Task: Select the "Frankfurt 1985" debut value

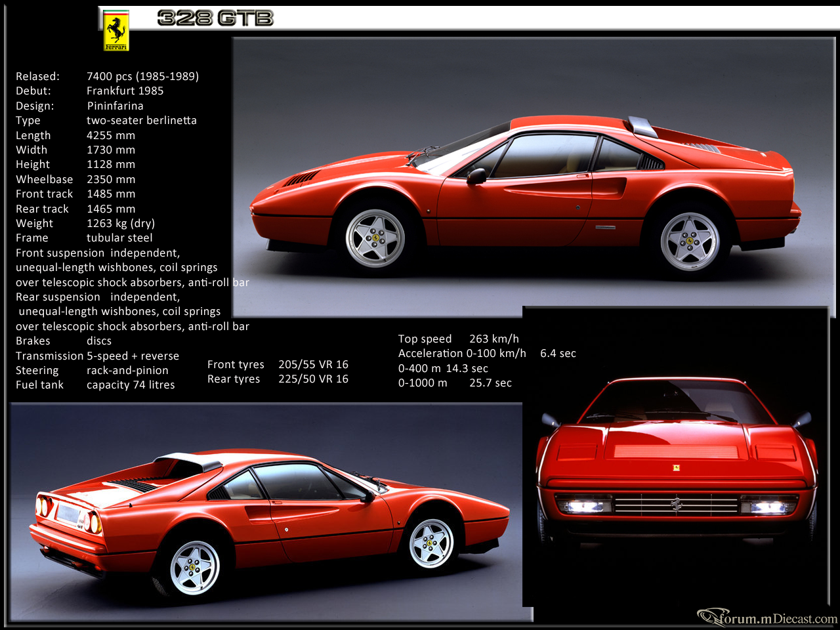Action: coord(125,91)
